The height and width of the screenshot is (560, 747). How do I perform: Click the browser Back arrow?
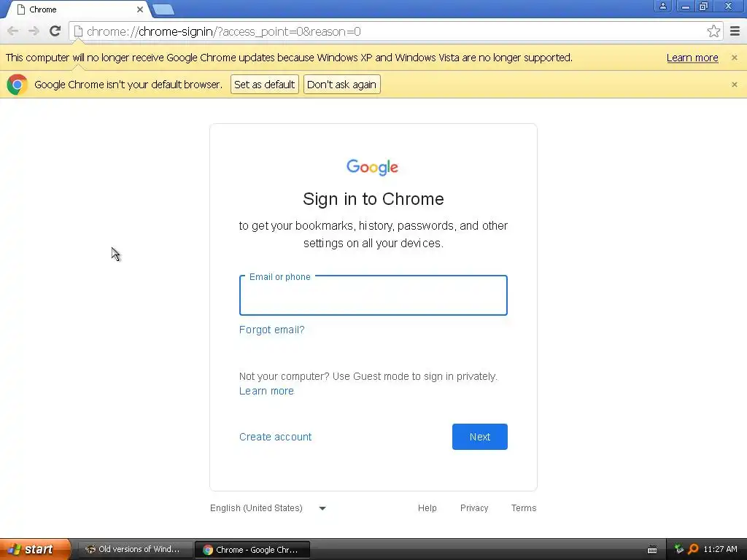point(13,31)
